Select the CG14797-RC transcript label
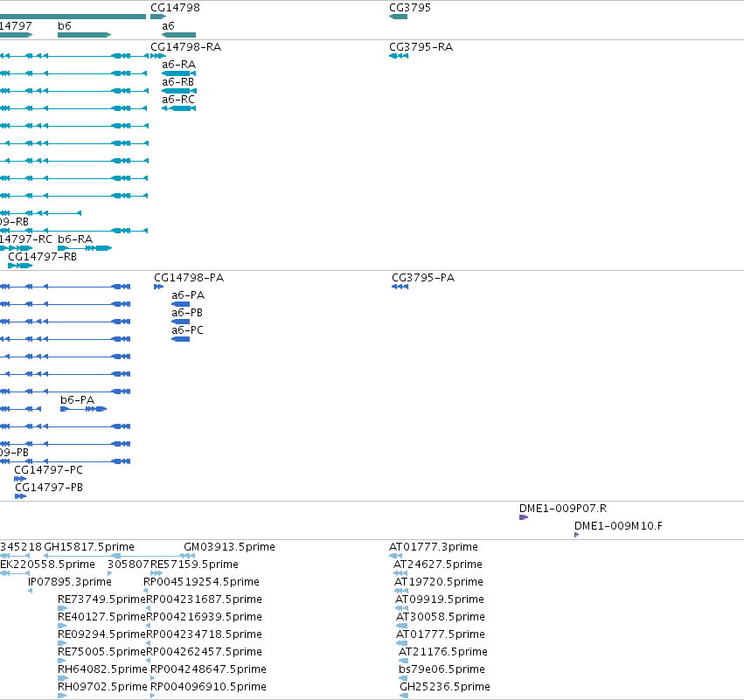 (26, 239)
